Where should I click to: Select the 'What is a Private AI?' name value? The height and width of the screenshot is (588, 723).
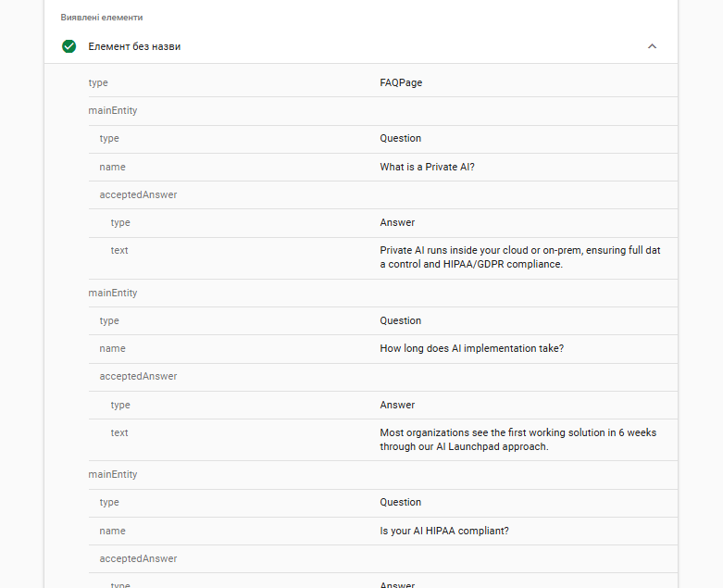(427, 167)
